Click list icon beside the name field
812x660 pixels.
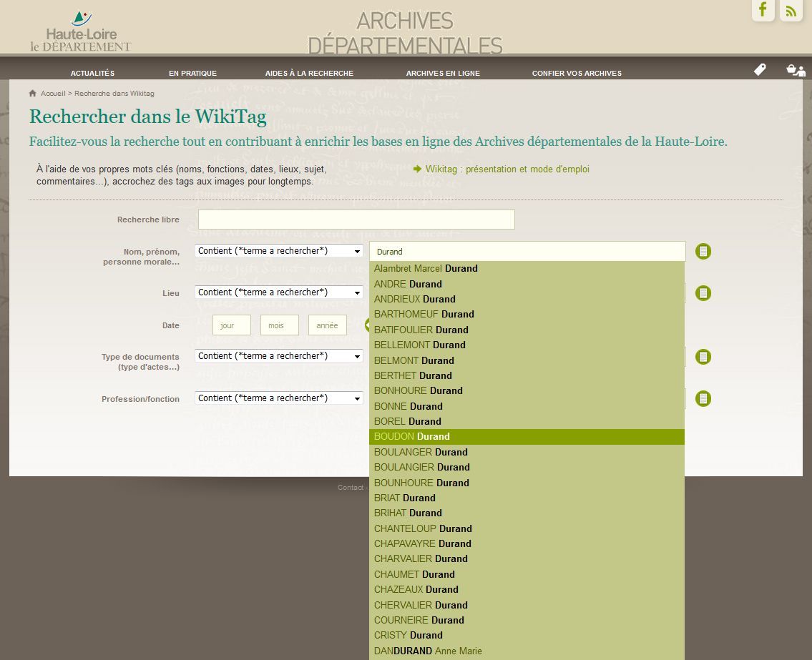click(x=703, y=252)
